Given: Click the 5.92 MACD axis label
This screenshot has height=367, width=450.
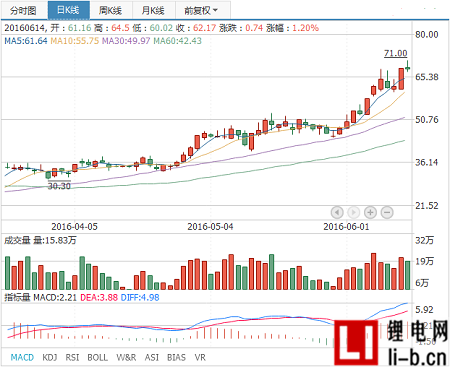Looking at the screenshot, I should pos(424,310).
